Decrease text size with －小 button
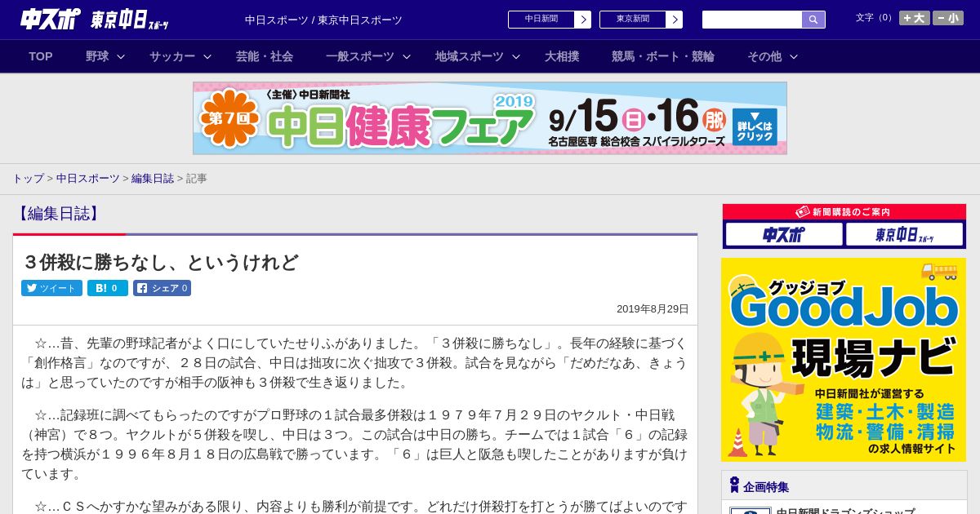The image size is (980, 514). (948, 18)
